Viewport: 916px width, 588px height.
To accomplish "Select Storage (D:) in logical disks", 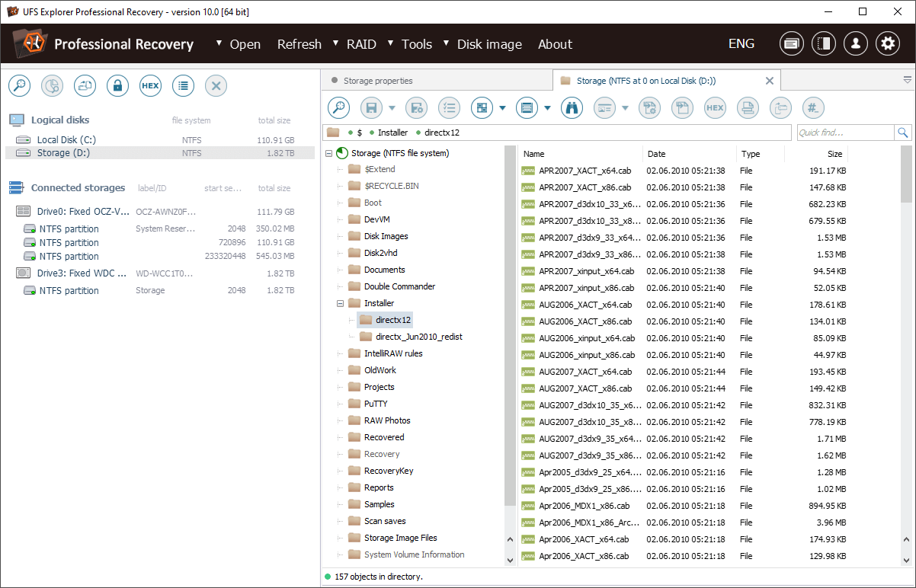I will pos(160,153).
